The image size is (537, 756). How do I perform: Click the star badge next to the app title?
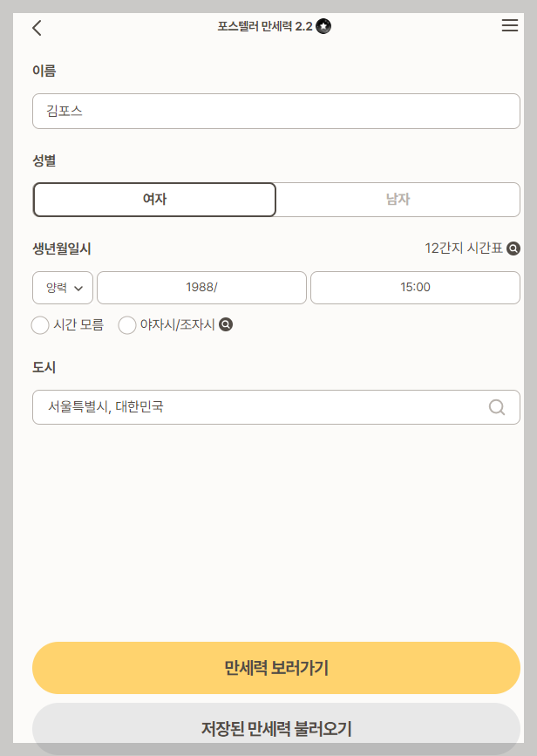click(323, 25)
